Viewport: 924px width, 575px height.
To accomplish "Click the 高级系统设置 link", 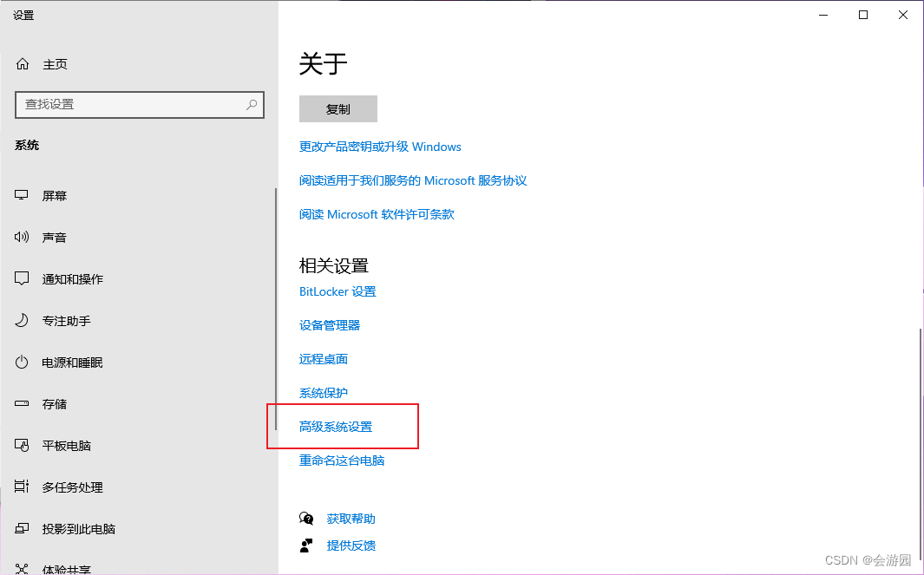I will pos(337,426).
